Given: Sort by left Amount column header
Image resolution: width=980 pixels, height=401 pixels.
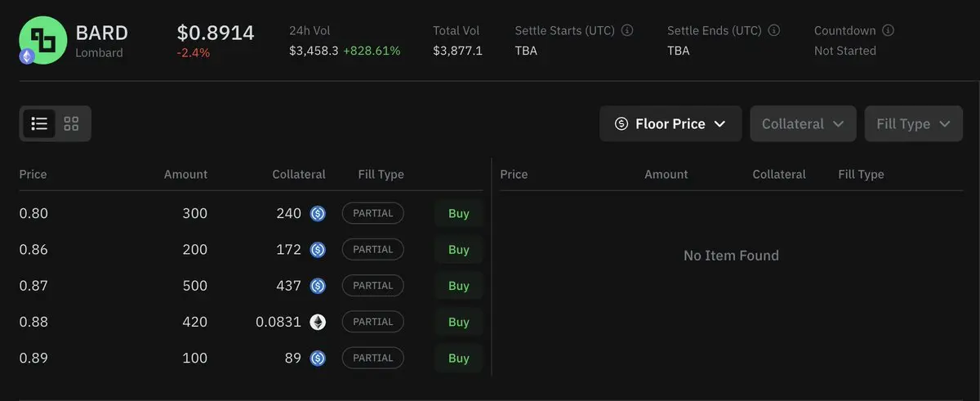Looking at the screenshot, I should tap(185, 174).
